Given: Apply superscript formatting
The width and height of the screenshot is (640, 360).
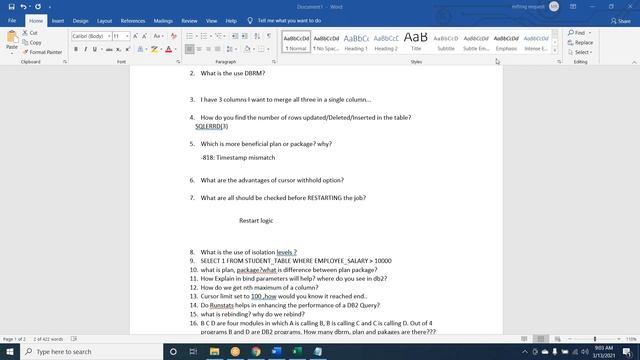Looking at the screenshot, I should pyautogui.click(x=128, y=49).
